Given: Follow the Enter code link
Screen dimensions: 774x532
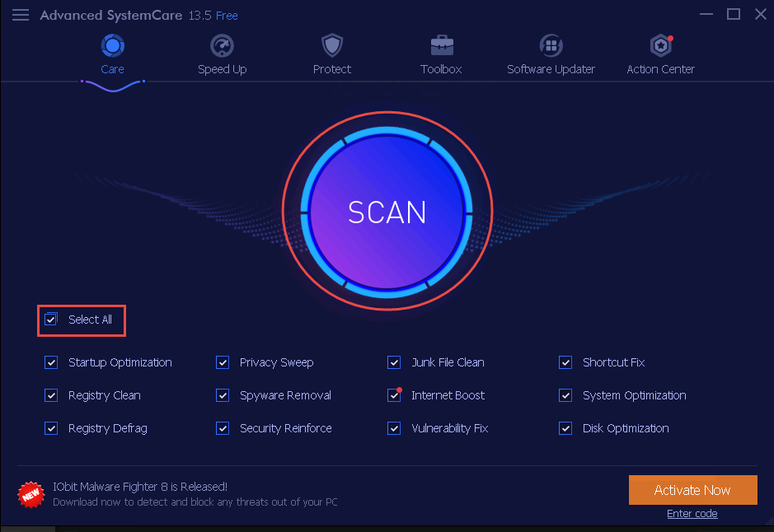Looking at the screenshot, I should pyautogui.click(x=692, y=514).
